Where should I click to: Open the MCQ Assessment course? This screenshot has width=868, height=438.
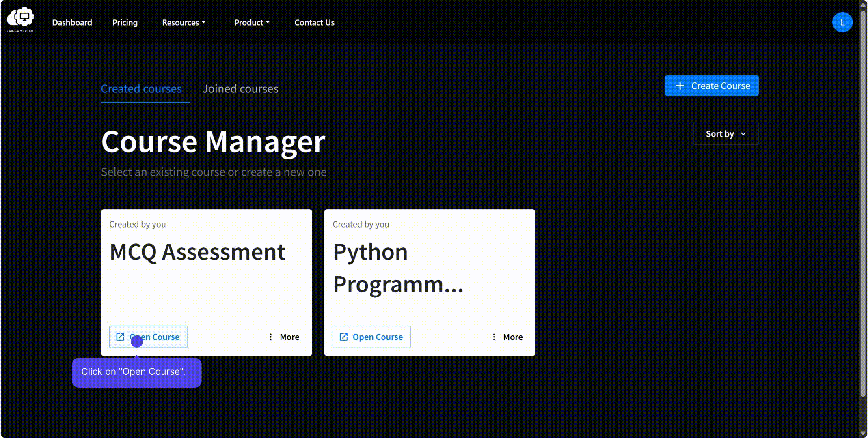pyautogui.click(x=148, y=337)
